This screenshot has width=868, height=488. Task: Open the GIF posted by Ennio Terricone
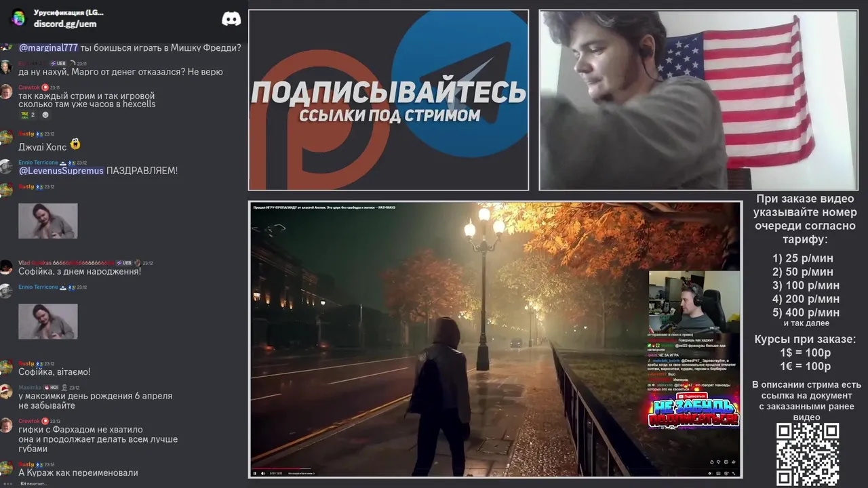coord(47,321)
